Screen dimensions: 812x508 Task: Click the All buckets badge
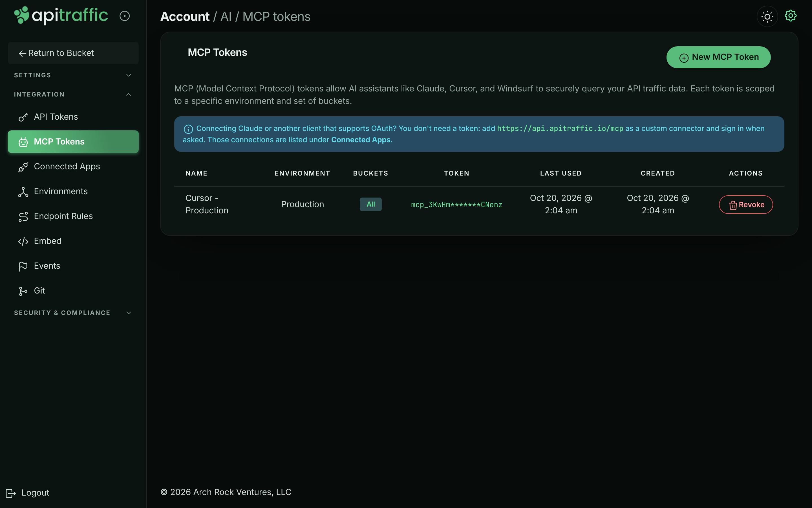371,204
